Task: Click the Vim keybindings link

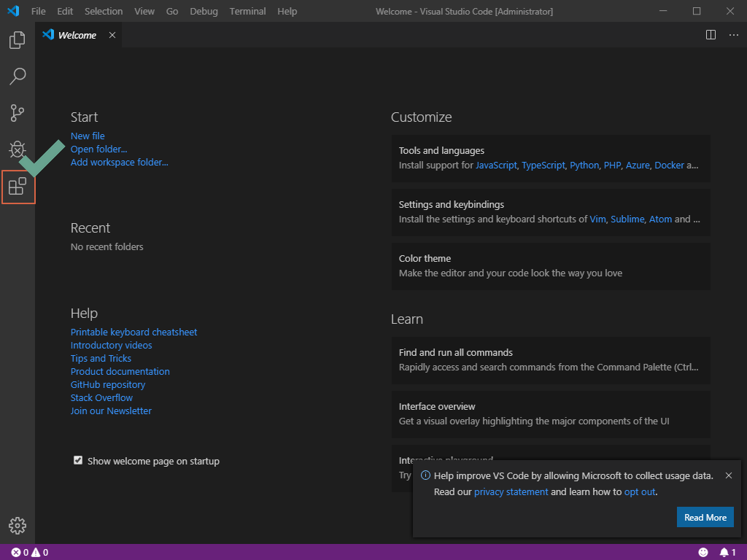Action: pyautogui.click(x=597, y=219)
